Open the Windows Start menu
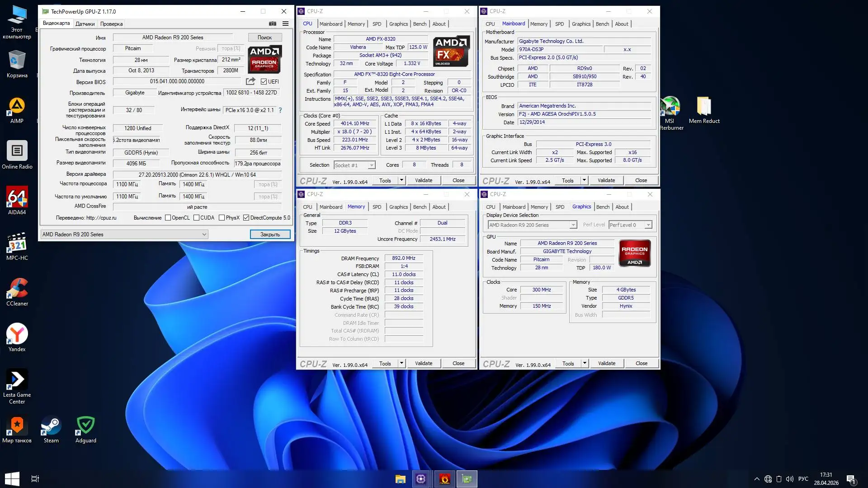The height and width of the screenshot is (488, 868). click(12, 479)
